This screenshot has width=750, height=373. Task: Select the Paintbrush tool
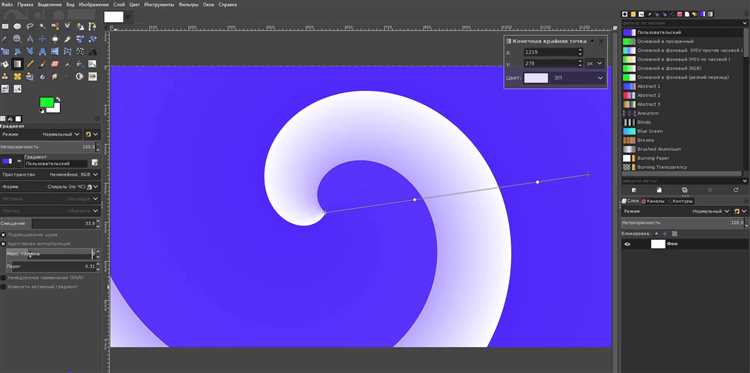[43, 64]
